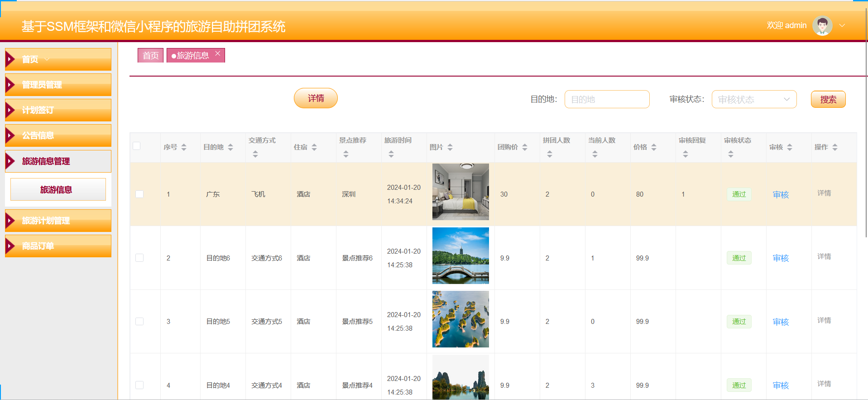Sort by 团购价 column arrows
This screenshot has width=868, height=400.
click(525, 147)
